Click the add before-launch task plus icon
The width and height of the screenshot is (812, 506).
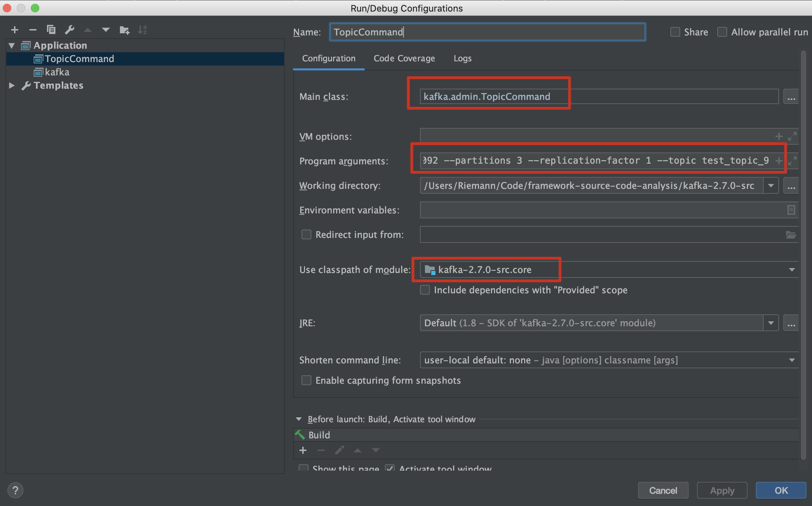pyautogui.click(x=303, y=450)
